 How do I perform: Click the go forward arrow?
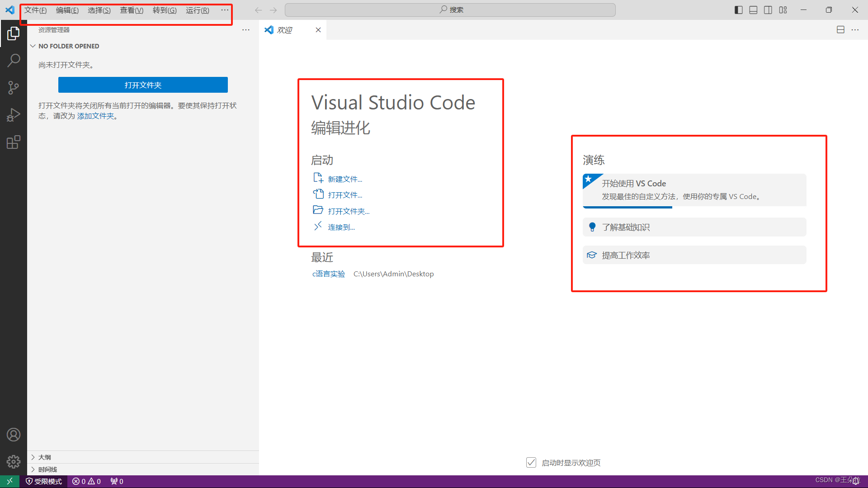273,10
